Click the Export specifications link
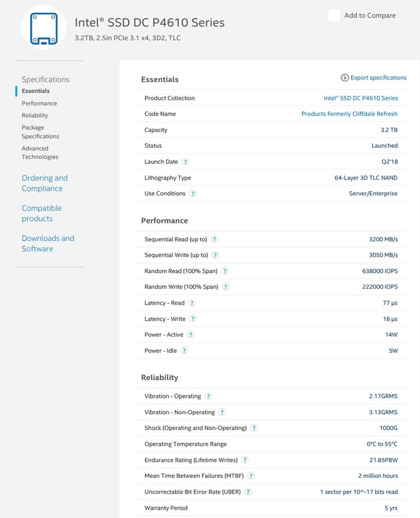The width and height of the screenshot is (420, 518). 379,78
